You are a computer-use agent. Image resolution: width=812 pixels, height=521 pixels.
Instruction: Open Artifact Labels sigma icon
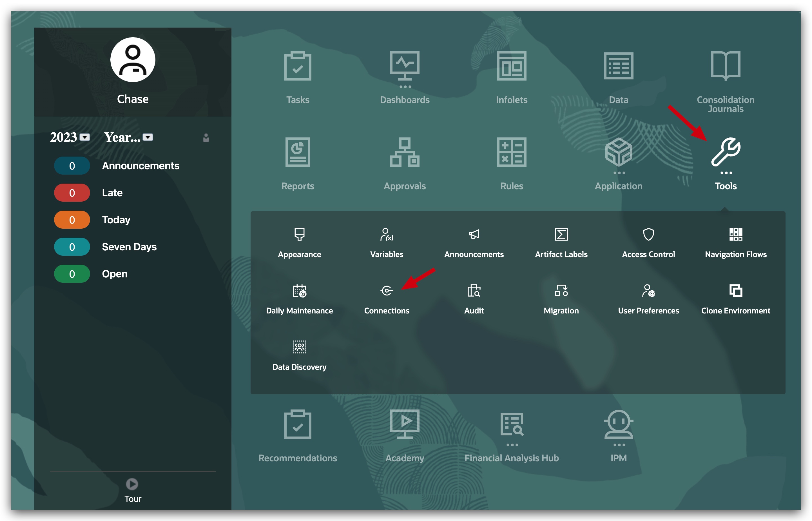coord(561,234)
